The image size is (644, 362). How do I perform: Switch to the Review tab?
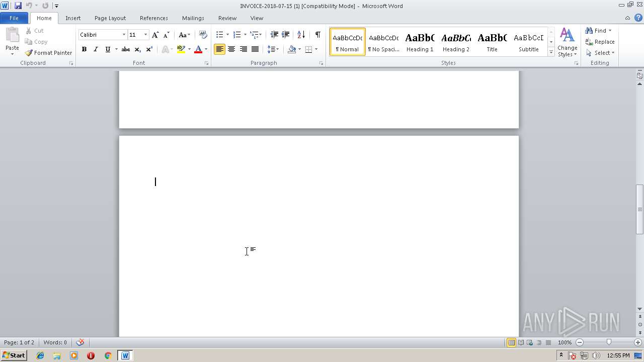coord(227,18)
